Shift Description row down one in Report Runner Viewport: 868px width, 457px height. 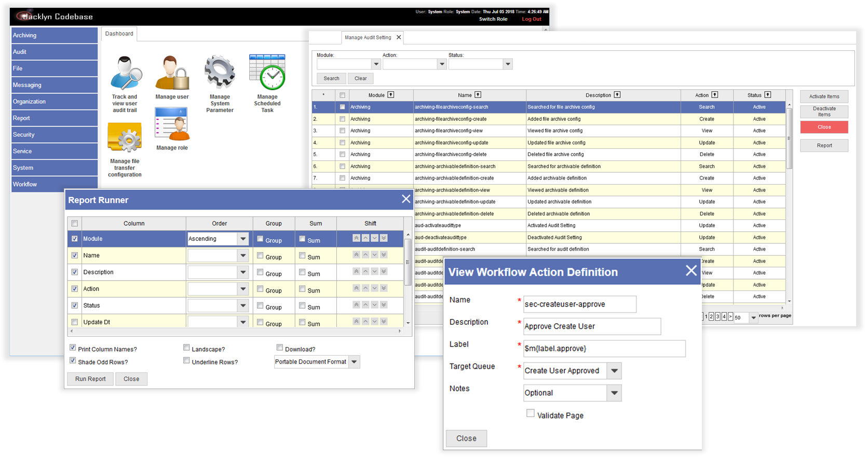point(374,271)
